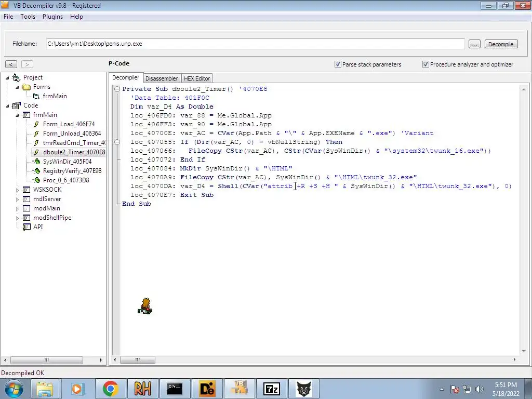
Task: Switch to the Disassembler tab
Action: [x=162, y=78]
